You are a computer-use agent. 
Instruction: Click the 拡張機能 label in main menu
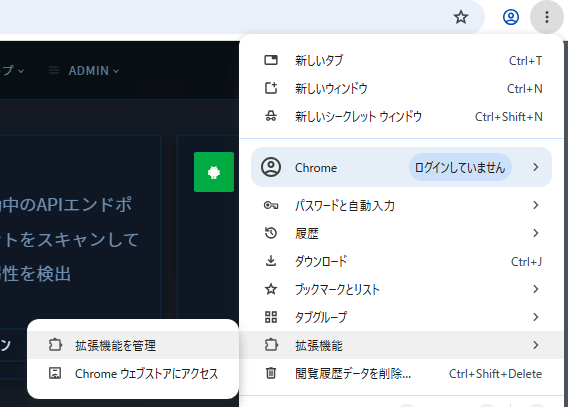coord(319,345)
